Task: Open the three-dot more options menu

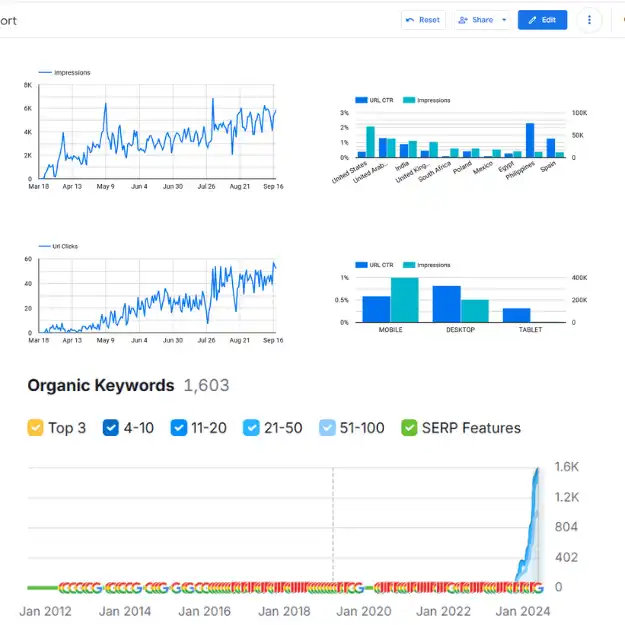Action: 590,20
